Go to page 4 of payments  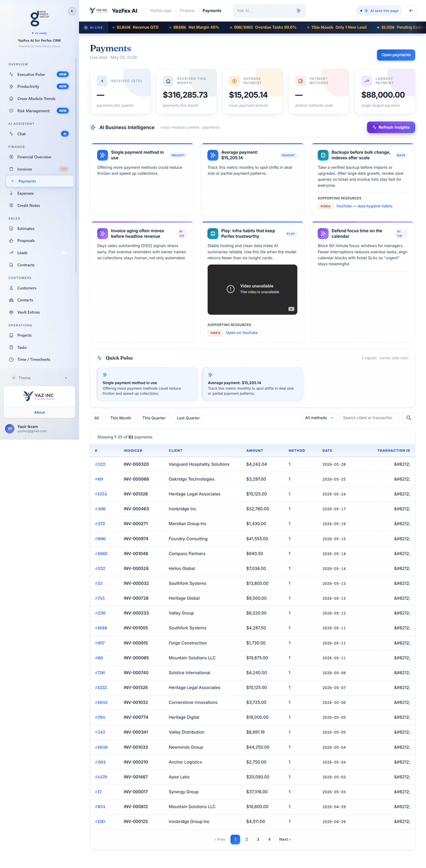(269, 839)
